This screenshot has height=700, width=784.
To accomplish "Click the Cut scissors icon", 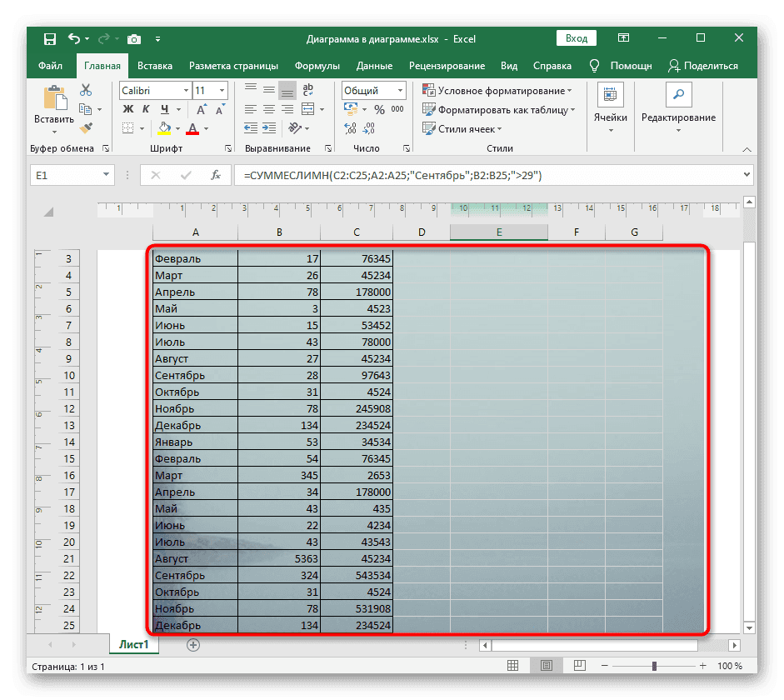I will (x=86, y=91).
